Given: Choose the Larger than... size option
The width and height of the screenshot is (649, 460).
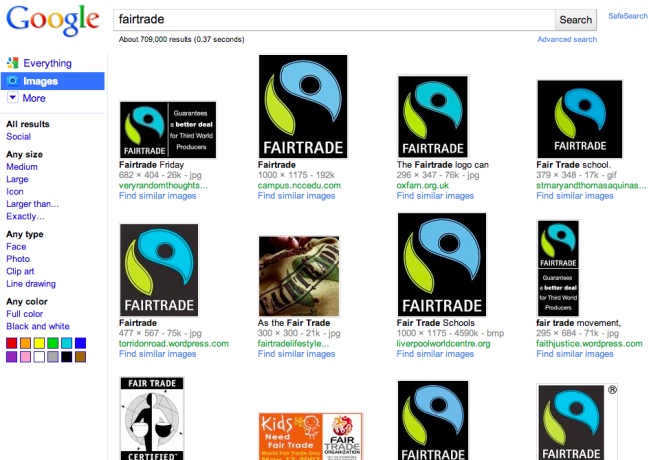Looking at the screenshot, I should click(32, 204).
